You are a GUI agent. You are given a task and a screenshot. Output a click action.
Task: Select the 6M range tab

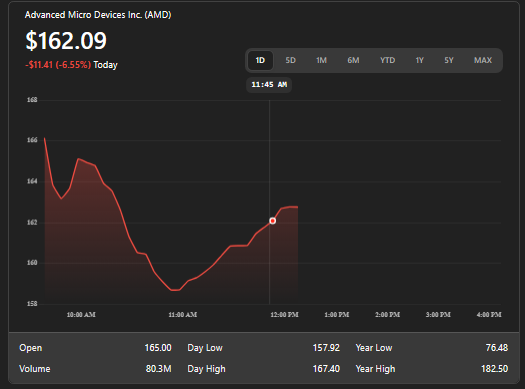pos(353,61)
